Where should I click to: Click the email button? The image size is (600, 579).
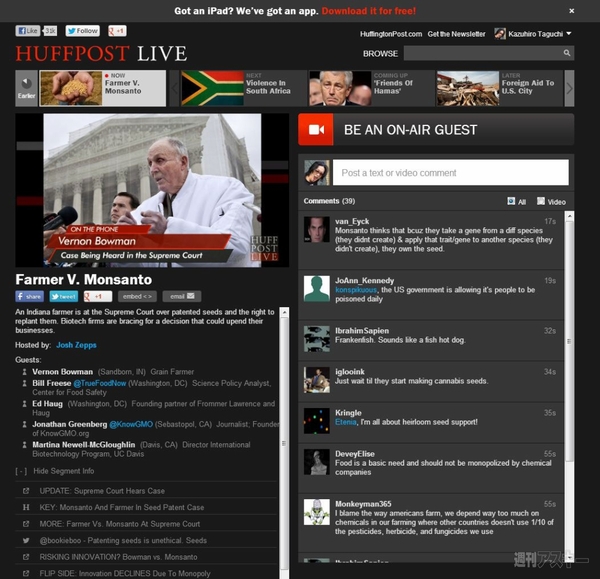click(182, 296)
